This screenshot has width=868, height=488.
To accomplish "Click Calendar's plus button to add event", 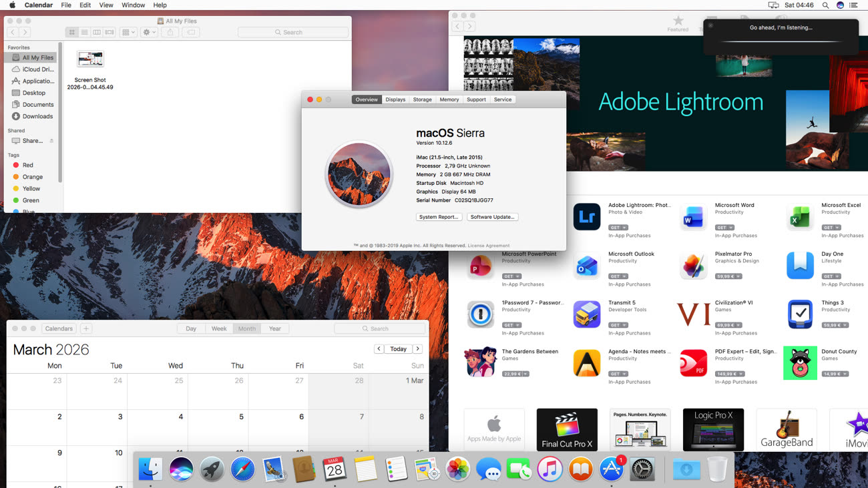I will [x=86, y=328].
